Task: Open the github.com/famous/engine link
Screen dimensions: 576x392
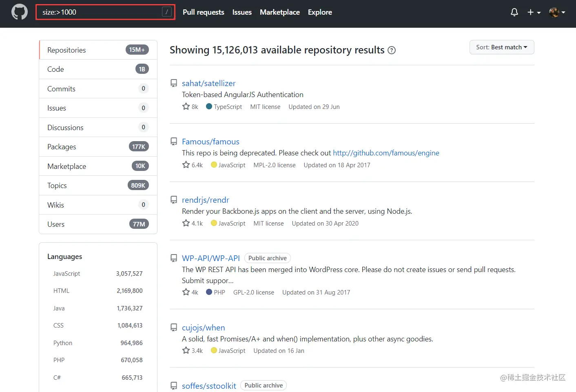Action: [386, 153]
